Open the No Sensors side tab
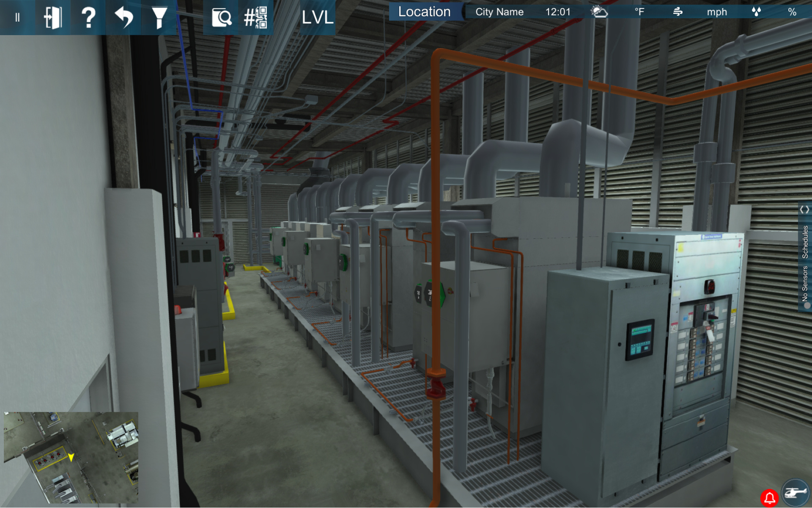The image size is (812, 508). pyautogui.click(x=805, y=282)
